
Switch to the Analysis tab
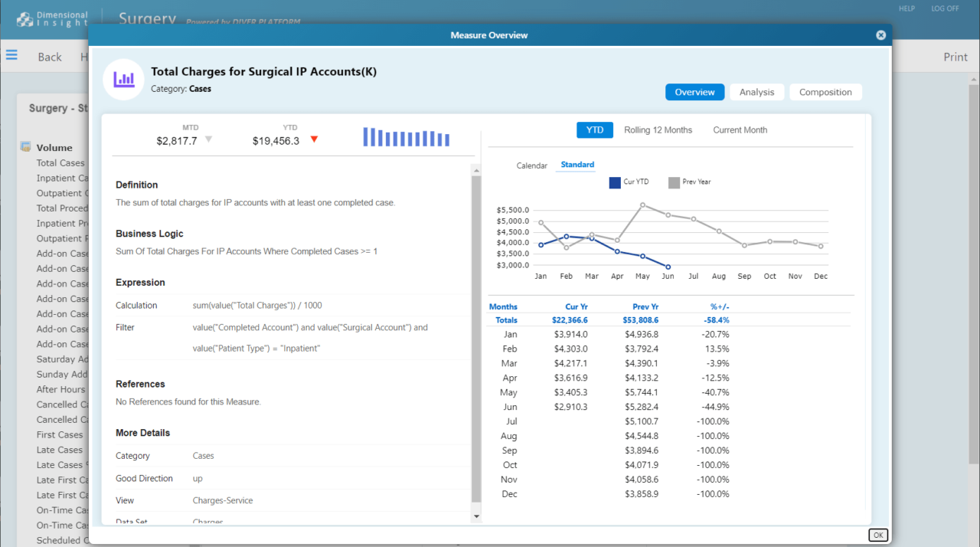tap(756, 92)
